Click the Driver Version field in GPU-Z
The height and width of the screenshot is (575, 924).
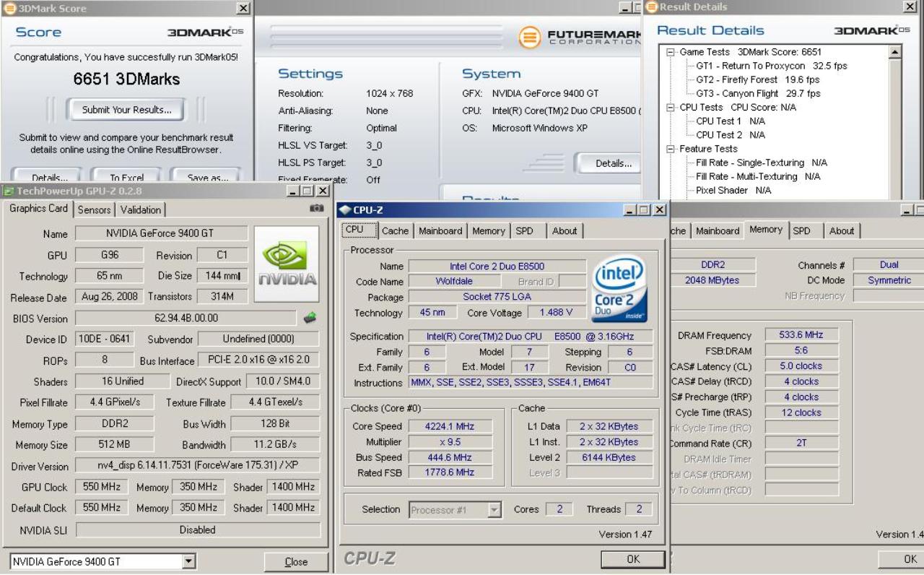pos(197,466)
